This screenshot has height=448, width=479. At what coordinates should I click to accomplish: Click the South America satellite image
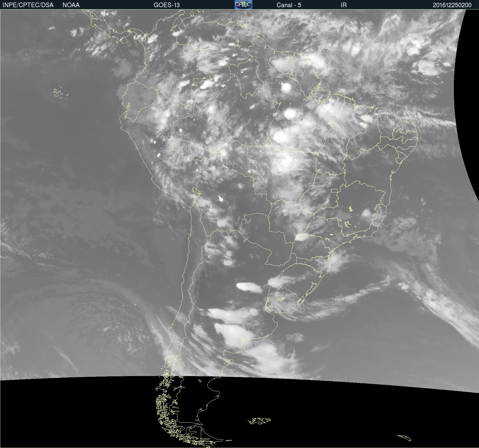pyautogui.click(x=239, y=229)
